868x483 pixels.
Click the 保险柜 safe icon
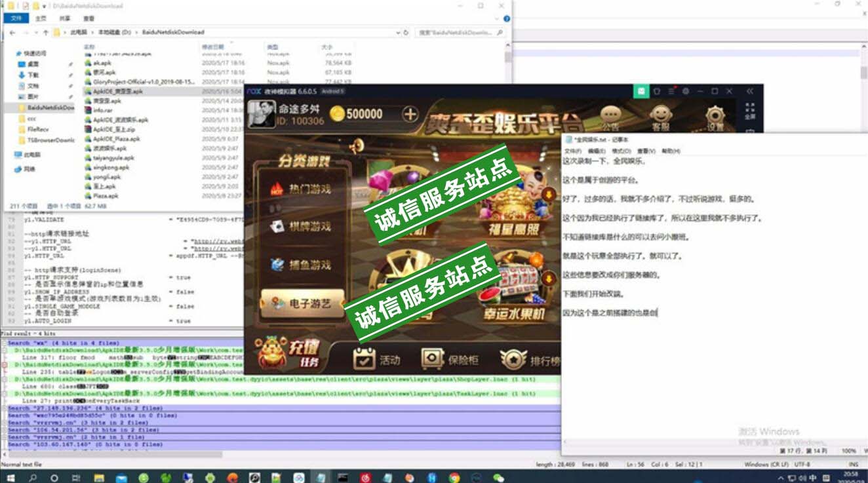(x=433, y=358)
